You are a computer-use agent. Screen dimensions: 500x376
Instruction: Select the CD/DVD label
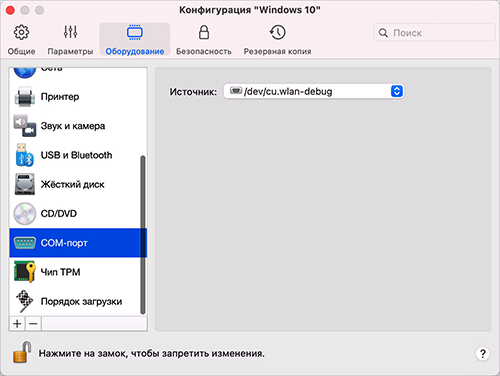click(x=59, y=213)
